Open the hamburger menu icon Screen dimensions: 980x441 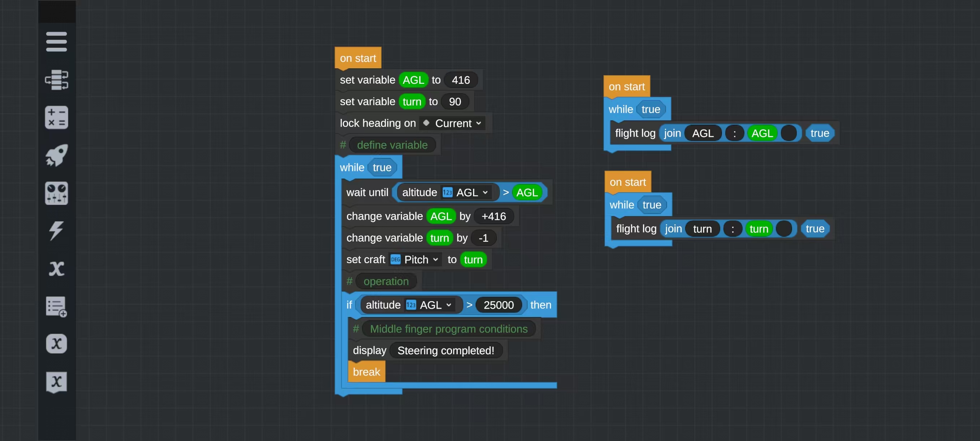[56, 42]
